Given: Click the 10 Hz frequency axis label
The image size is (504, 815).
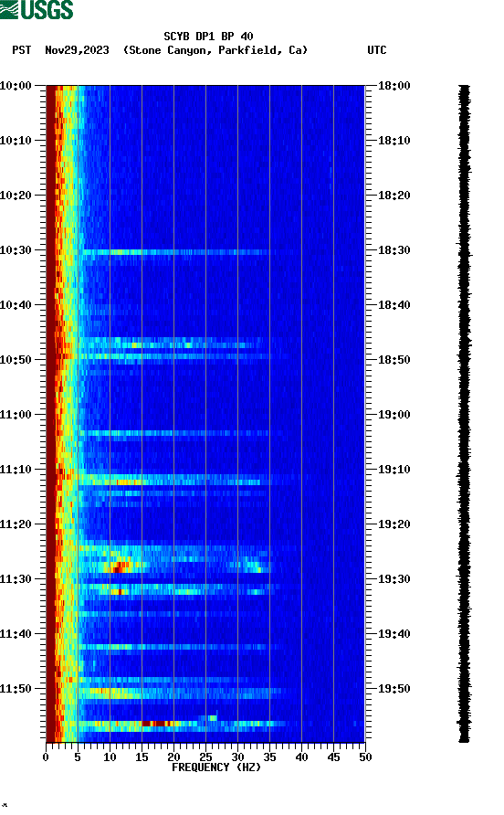Looking at the screenshot, I should [x=110, y=757].
